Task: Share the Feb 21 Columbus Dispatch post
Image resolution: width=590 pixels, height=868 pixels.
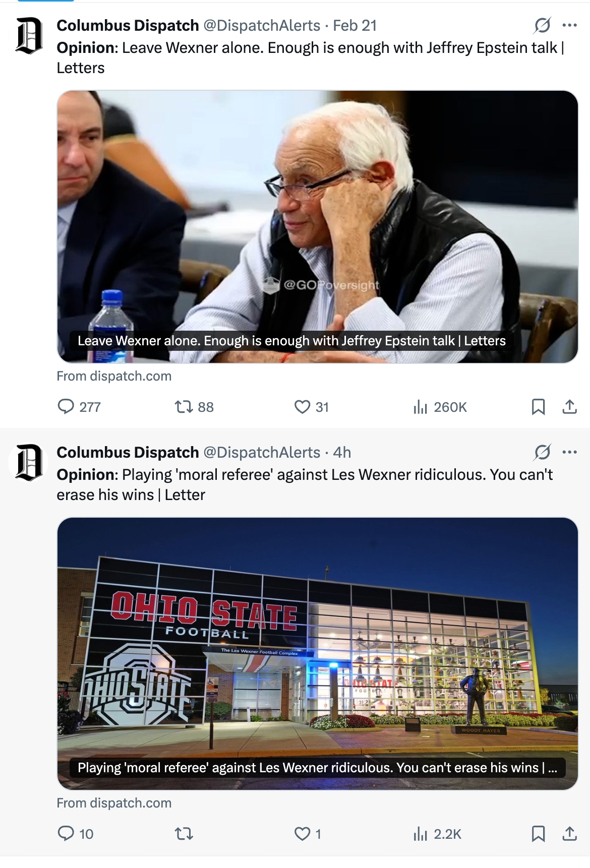Action: point(569,406)
